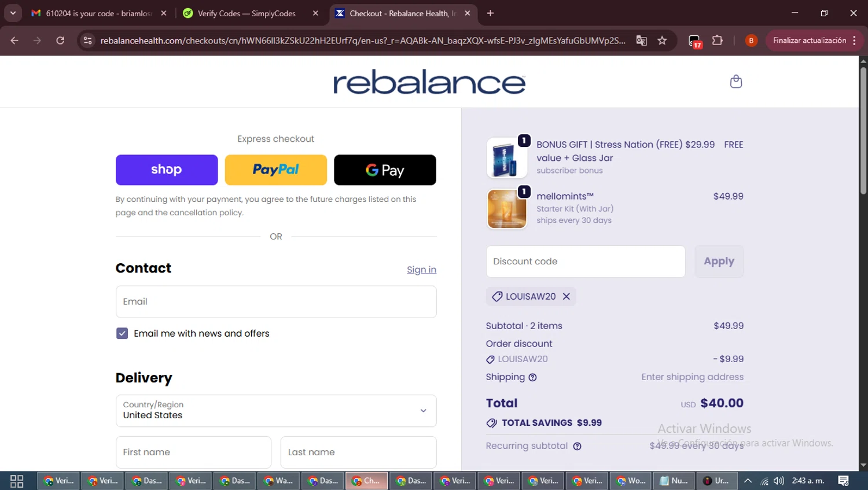Open the volume tray icon
Screen dimensions: 868x490
779,481
